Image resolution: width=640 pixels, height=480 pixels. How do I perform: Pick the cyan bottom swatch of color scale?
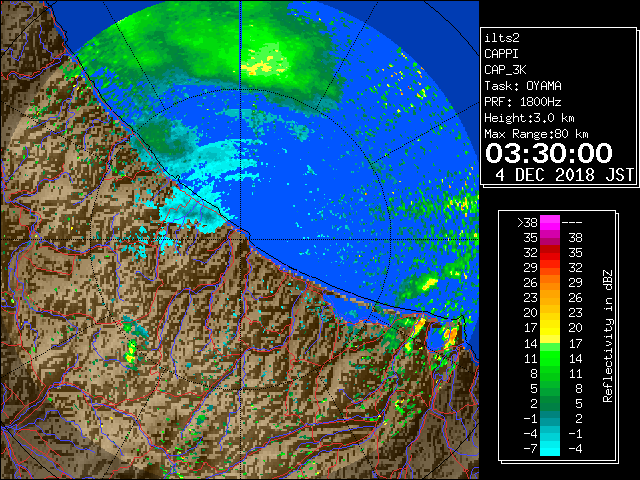tap(550, 449)
